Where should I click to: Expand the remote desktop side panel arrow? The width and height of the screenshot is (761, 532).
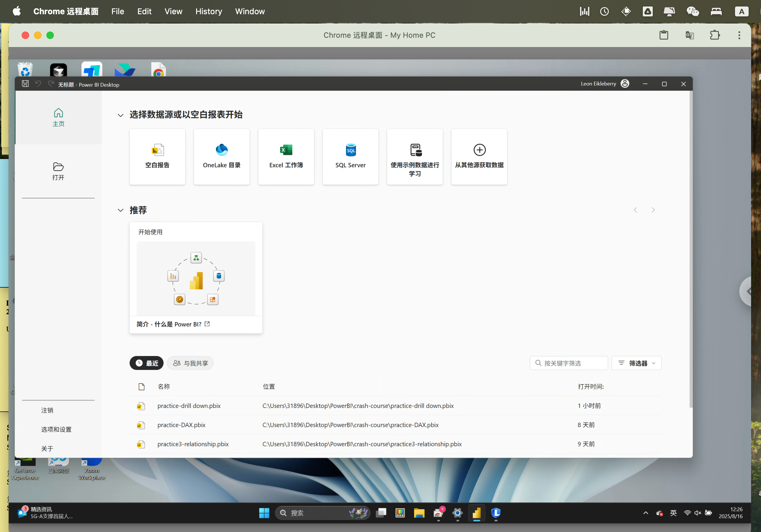point(746,291)
